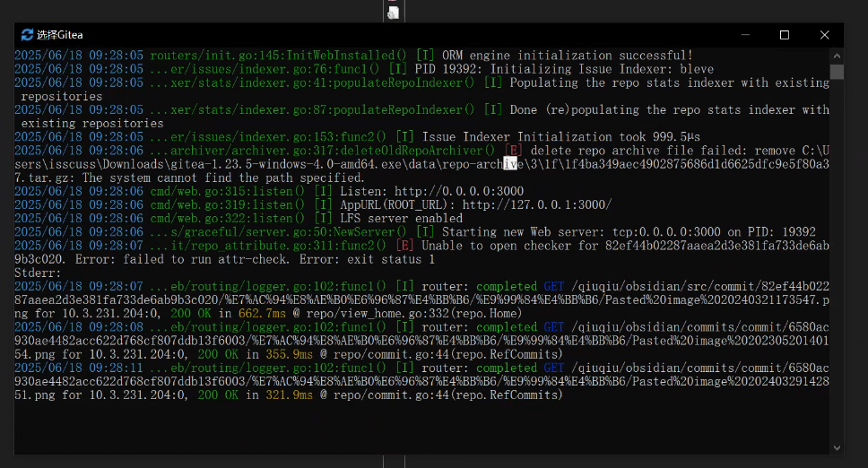Click the Listen http://0.0.0.0:3000 address

459,191
